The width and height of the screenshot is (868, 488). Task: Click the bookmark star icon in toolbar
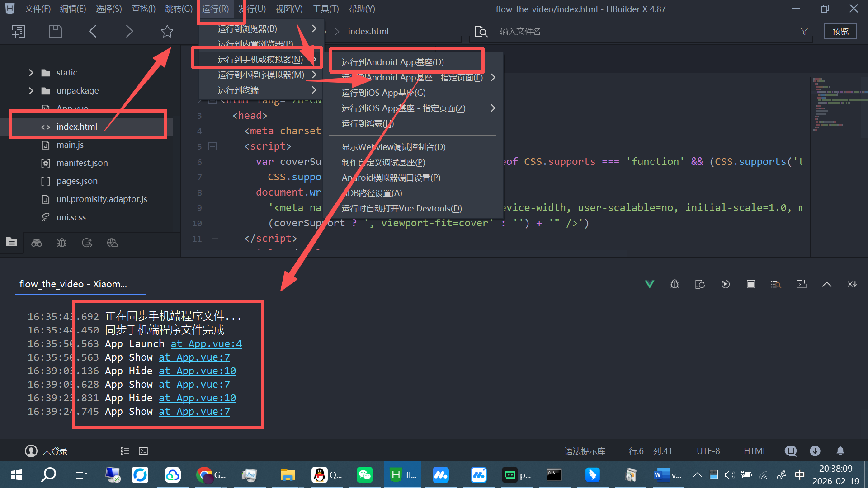pyautogui.click(x=167, y=31)
